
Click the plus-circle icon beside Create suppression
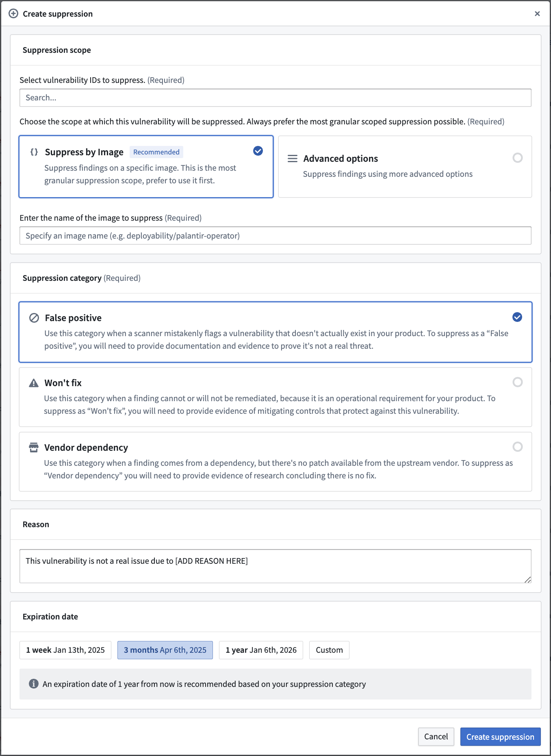coord(13,14)
